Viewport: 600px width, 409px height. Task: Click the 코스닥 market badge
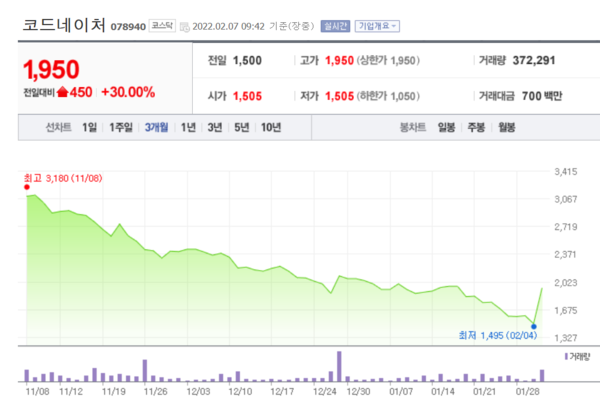[162, 26]
